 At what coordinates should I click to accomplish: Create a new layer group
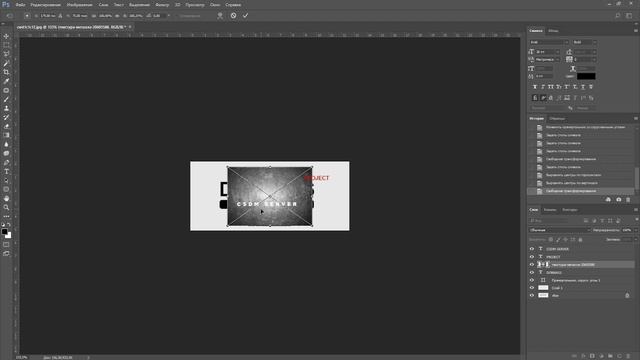[x=610, y=356]
